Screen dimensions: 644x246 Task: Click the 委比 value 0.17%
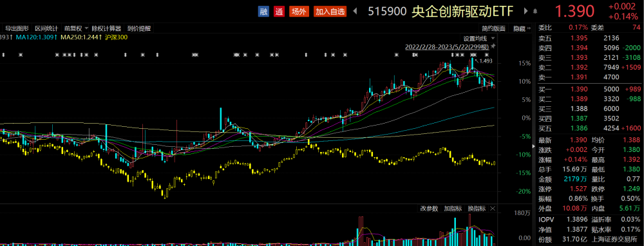578,28
